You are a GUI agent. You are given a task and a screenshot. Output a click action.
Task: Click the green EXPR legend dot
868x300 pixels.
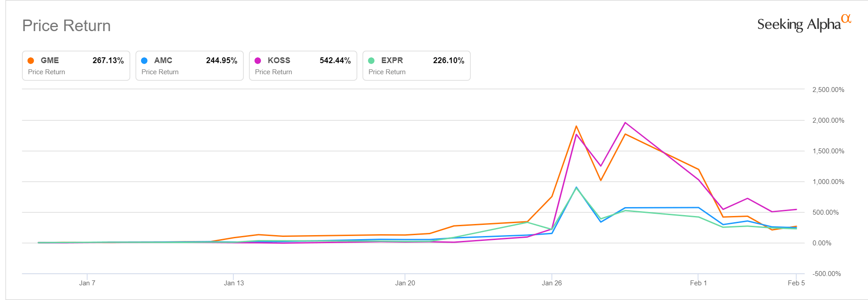click(371, 60)
